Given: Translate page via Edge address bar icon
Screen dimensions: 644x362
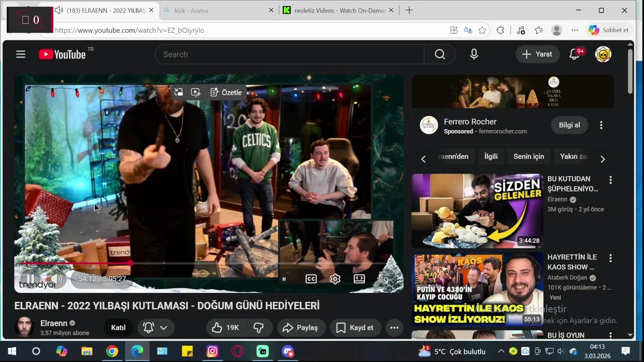Looking at the screenshot, I should click(x=468, y=30).
